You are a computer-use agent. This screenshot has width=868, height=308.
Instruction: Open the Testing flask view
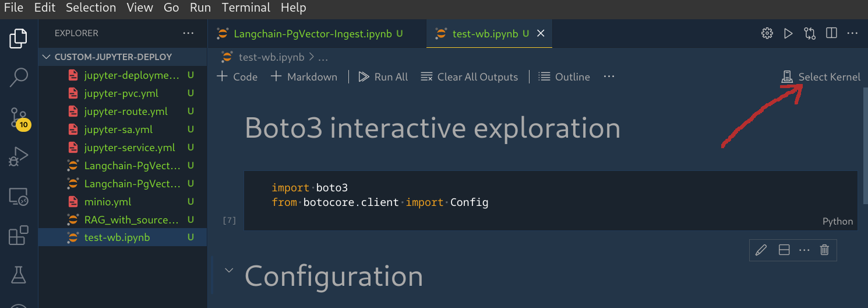pos(19,275)
